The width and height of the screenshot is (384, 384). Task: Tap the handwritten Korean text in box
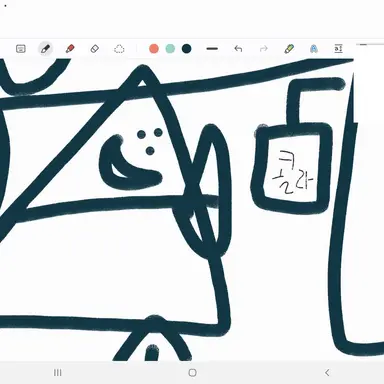(x=293, y=172)
